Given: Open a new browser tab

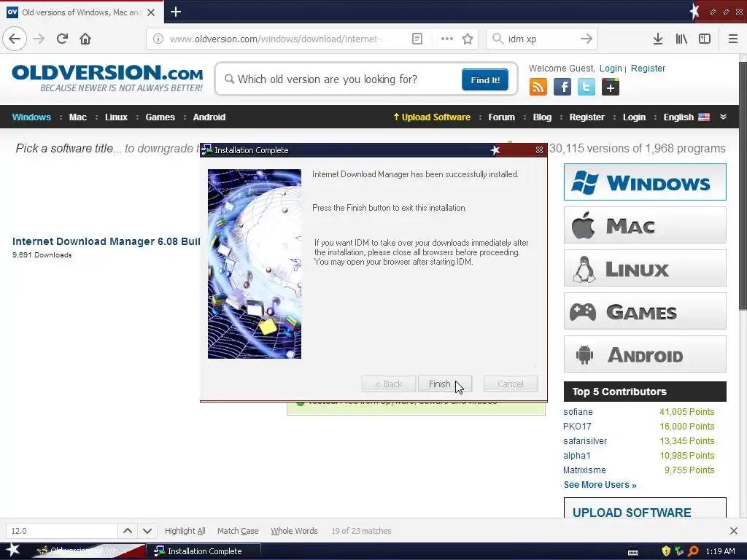Looking at the screenshot, I should (175, 12).
